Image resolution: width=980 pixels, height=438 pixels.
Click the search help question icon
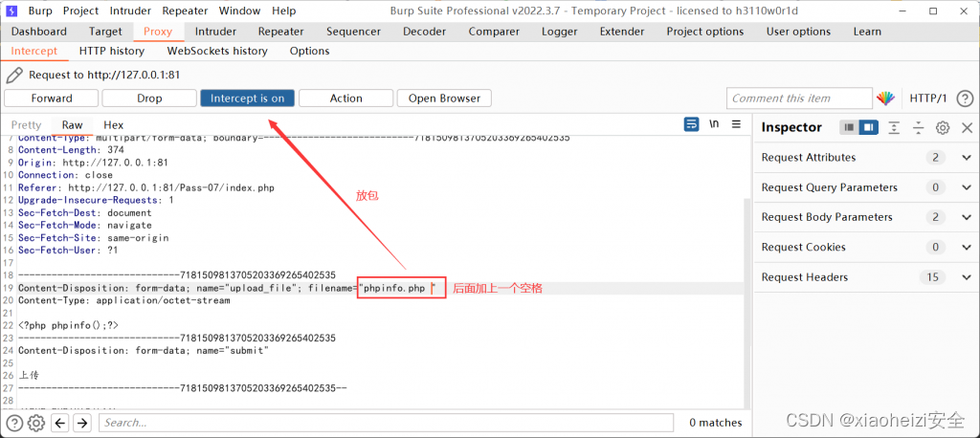click(x=14, y=423)
